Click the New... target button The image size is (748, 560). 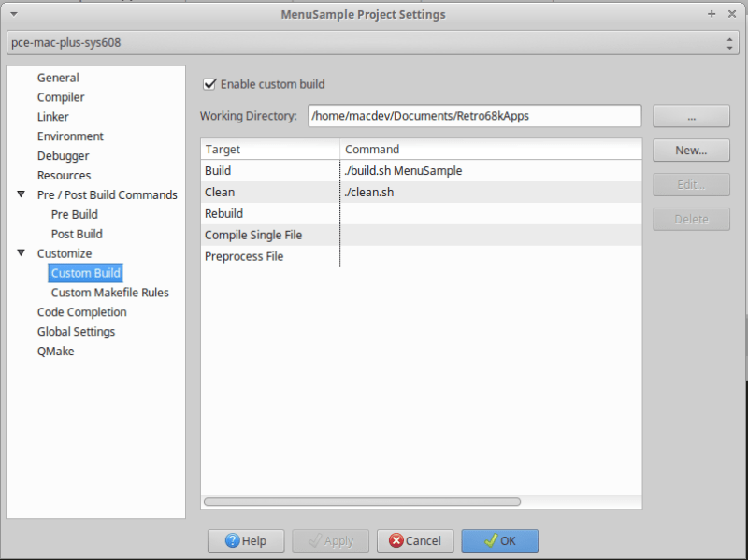691,151
